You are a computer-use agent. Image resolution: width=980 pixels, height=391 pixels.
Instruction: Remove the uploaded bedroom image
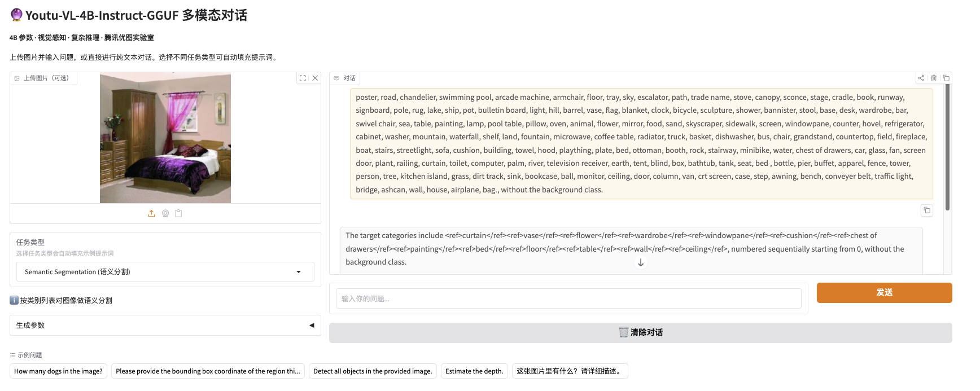[315, 78]
